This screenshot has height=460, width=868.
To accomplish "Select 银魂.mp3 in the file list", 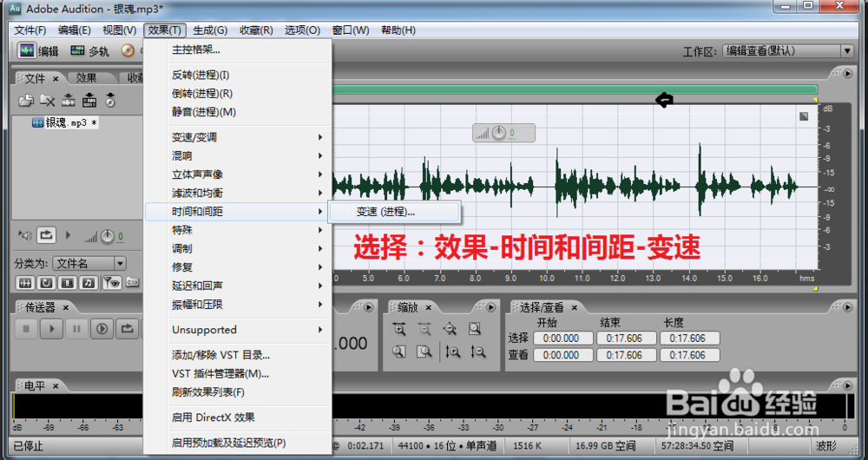I will click(65, 123).
